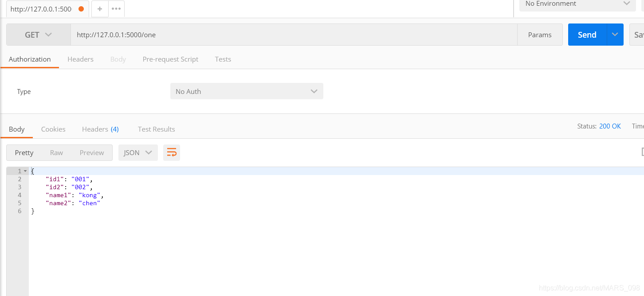Image resolution: width=644 pixels, height=296 pixels.
Task: Collapse JSON at line 1 fold arrow
Action: [25, 171]
